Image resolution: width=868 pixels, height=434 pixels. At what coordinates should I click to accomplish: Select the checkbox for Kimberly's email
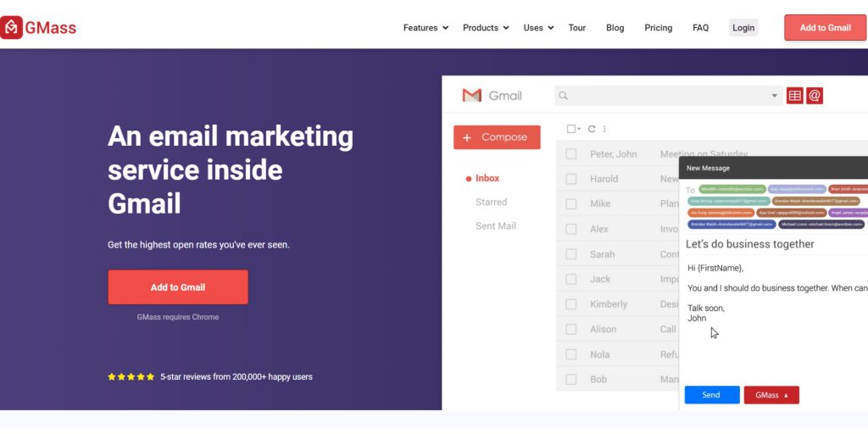click(571, 304)
